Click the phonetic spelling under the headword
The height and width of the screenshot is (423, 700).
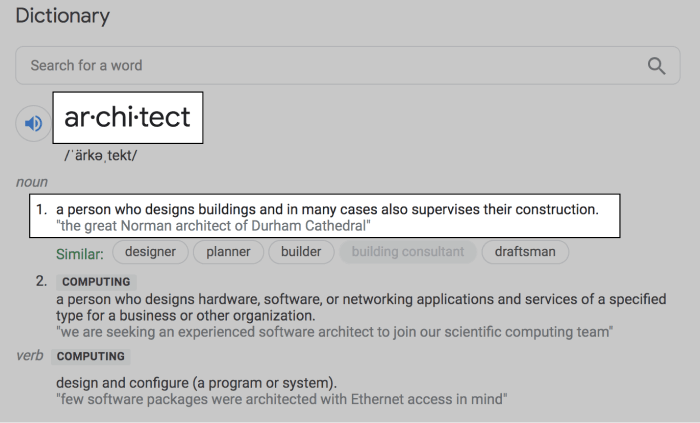[101, 156]
